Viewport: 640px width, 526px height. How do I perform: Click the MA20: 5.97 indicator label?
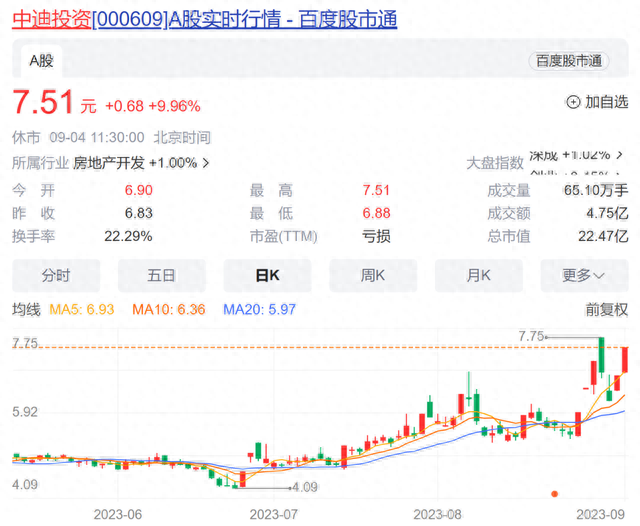259,309
